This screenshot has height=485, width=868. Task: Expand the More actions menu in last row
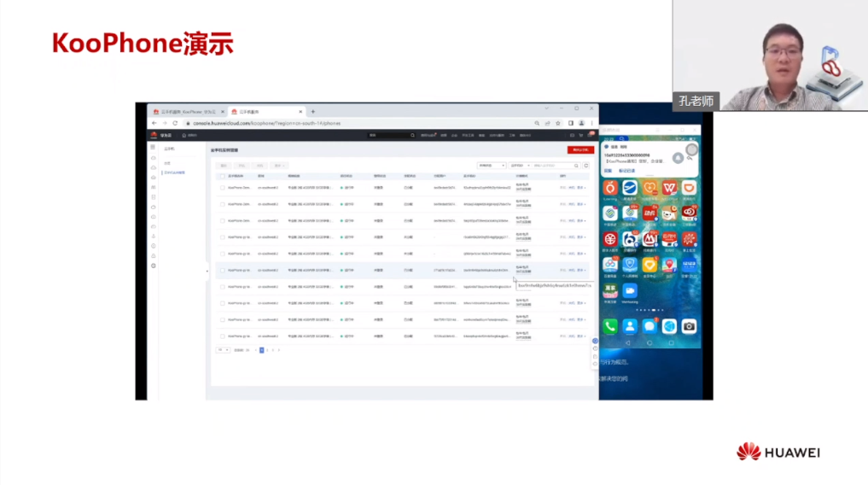[x=581, y=336]
